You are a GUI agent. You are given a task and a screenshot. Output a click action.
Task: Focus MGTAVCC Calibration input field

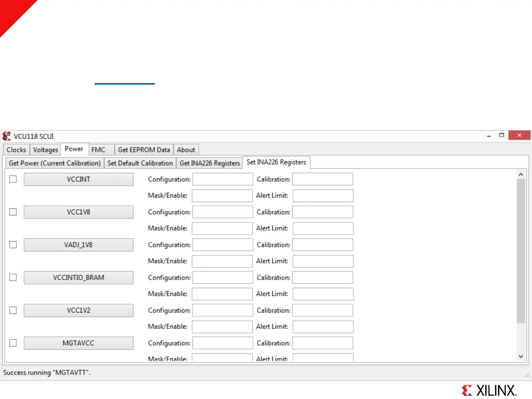coord(323,343)
